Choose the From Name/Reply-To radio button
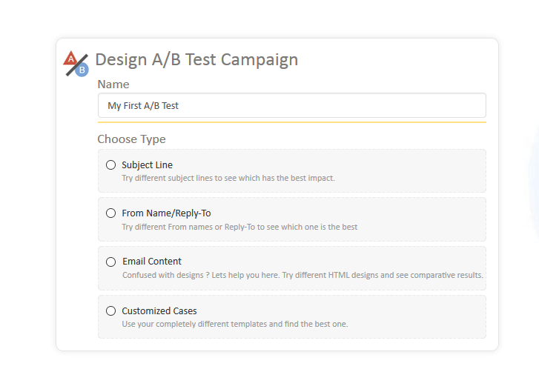 click(x=111, y=213)
